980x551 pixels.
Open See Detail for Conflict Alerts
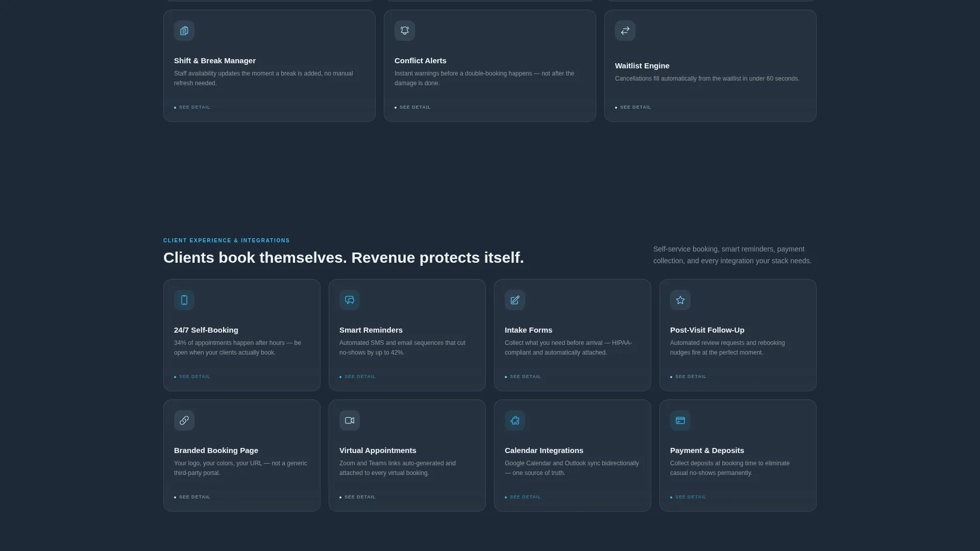click(413, 107)
